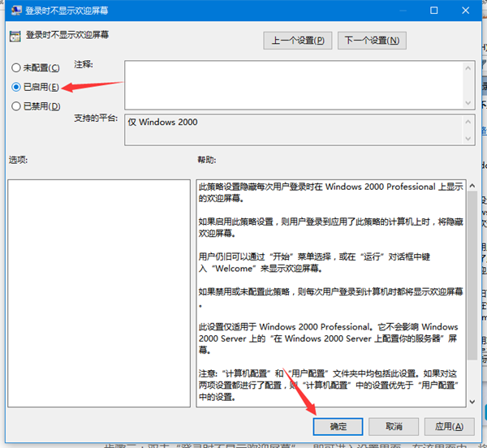Click the help paragraph starting 如果禁用或未配置
Screen dimensions: 487x448
coord(331,297)
